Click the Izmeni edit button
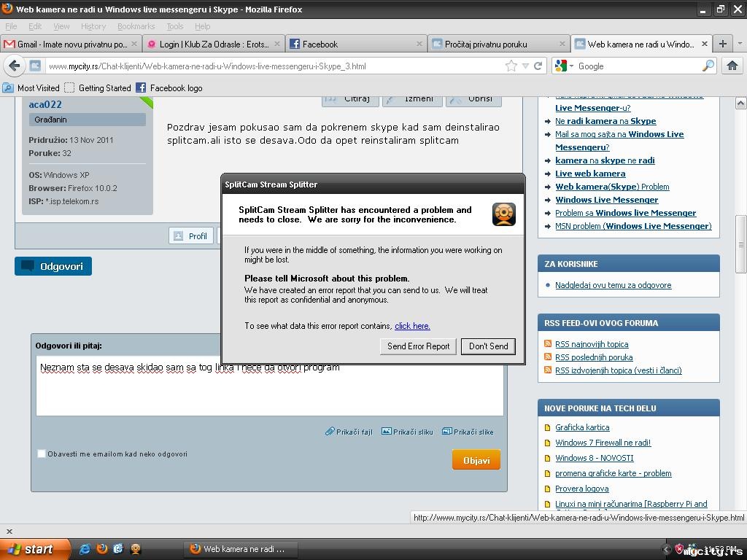 pyautogui.click(x=413, y=100)
